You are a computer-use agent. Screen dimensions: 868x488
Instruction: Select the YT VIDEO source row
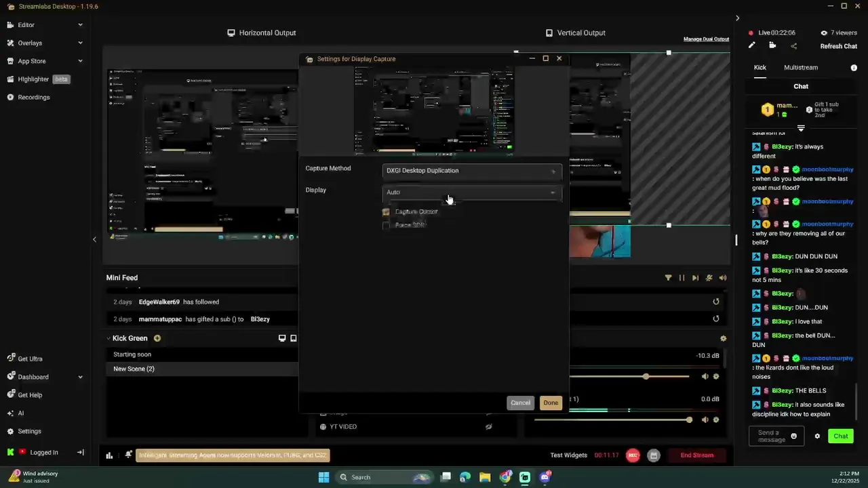[407, 426]
